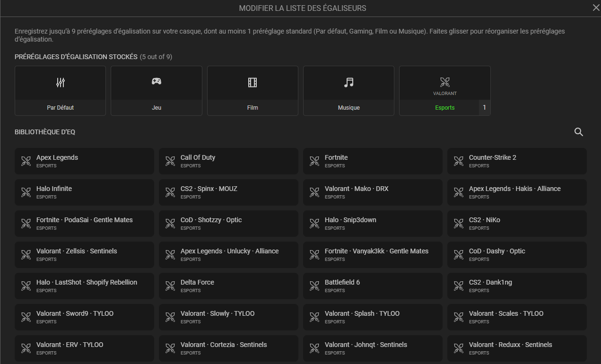Click the crossed swords icon on Esports preset
Viewport: 601px width, 364px height.
(x=445, y=82)
